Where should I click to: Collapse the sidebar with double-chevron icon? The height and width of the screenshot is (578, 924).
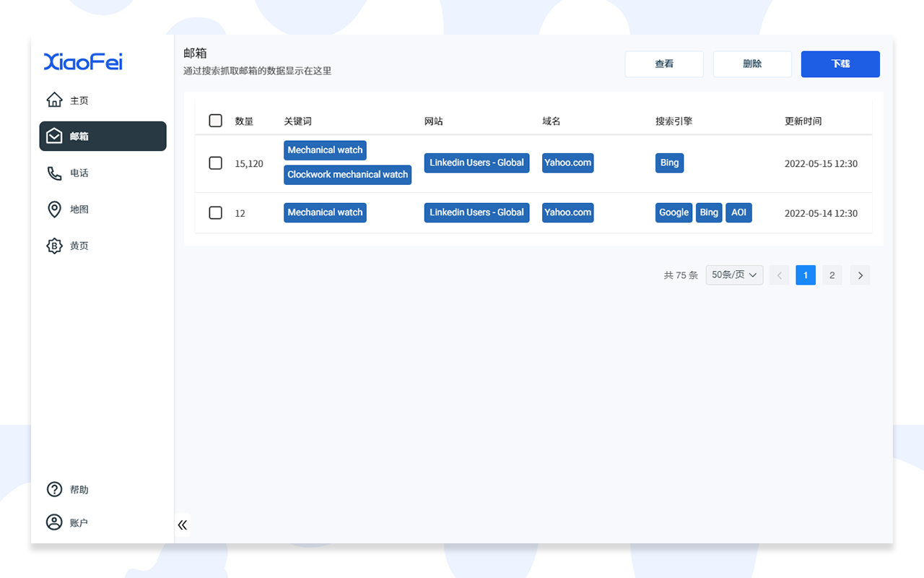pyautogui.click(x=183, y=525)
